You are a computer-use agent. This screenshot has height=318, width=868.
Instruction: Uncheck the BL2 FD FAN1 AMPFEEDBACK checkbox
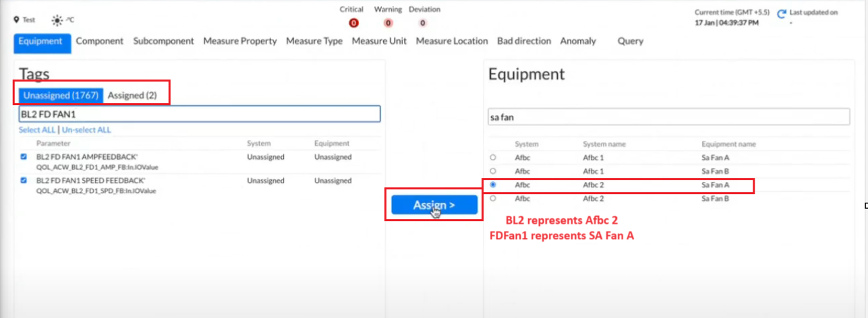[24, 157]
